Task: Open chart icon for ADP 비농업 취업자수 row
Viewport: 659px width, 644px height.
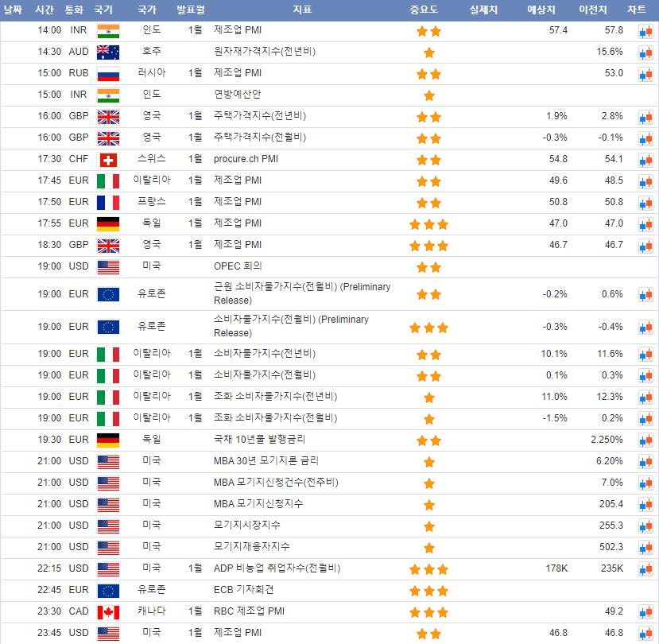Action: pos(645,569)
